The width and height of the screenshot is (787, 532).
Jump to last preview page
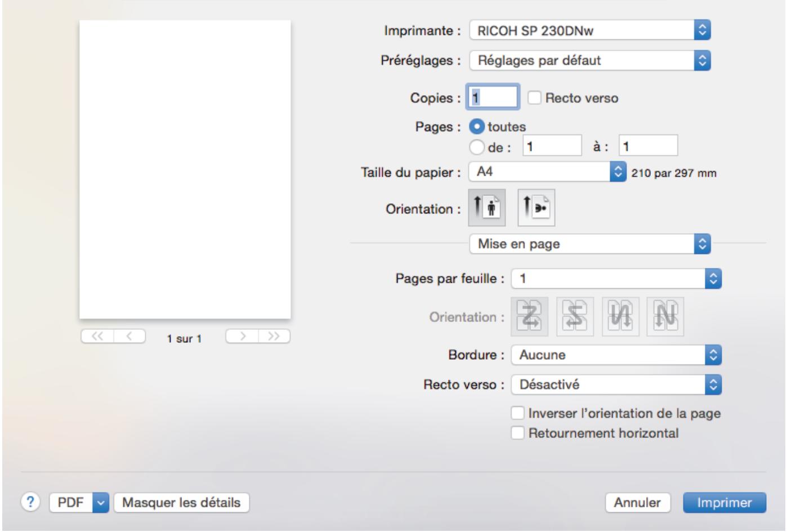point(274,337)
